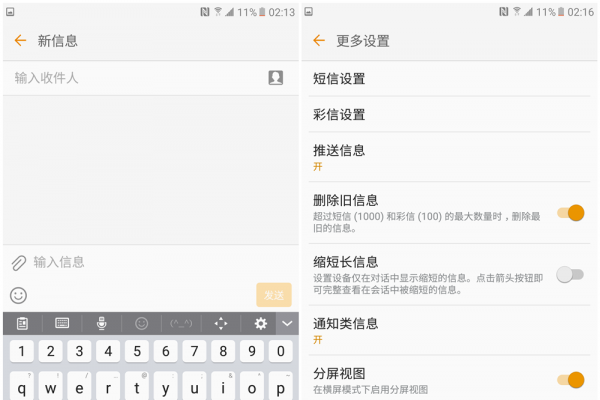This screenshot has width=600, height=400.
Task: Tap the paperclip attachment icon
Action: tap(19, 263)
